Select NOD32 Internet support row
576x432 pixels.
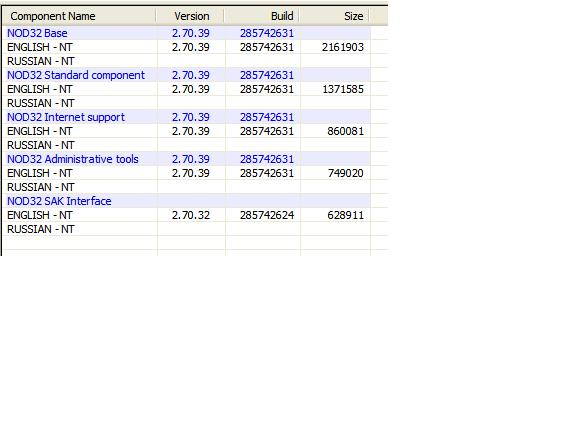187,117
